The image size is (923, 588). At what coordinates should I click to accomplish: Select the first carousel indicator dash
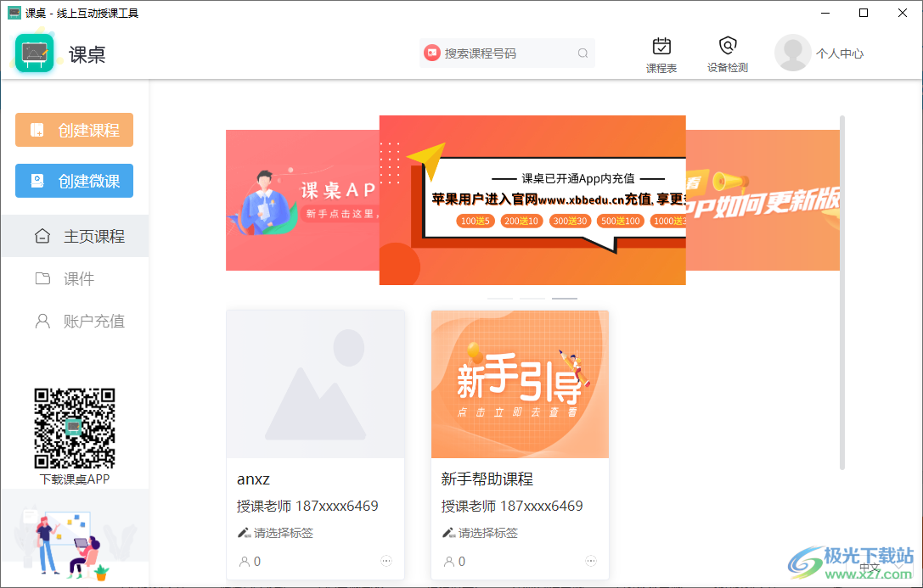(x=500, y=299)
